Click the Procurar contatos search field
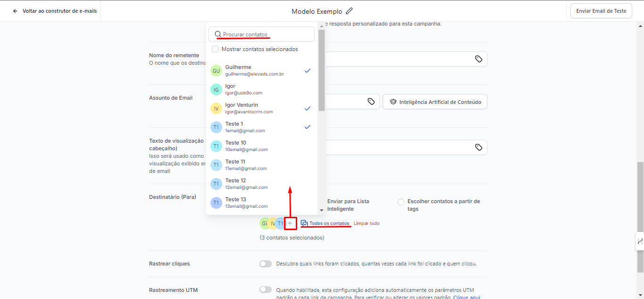 coord(261,34)
